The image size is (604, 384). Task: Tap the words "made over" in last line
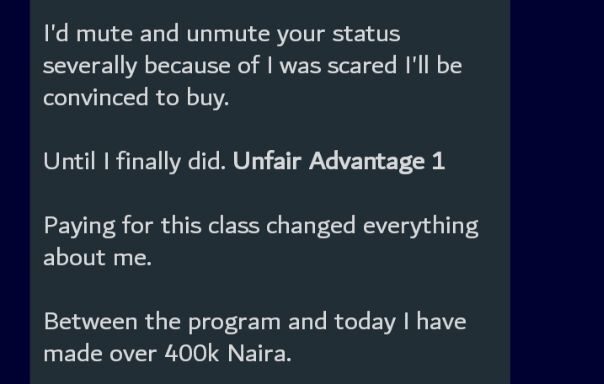(100, 353)
